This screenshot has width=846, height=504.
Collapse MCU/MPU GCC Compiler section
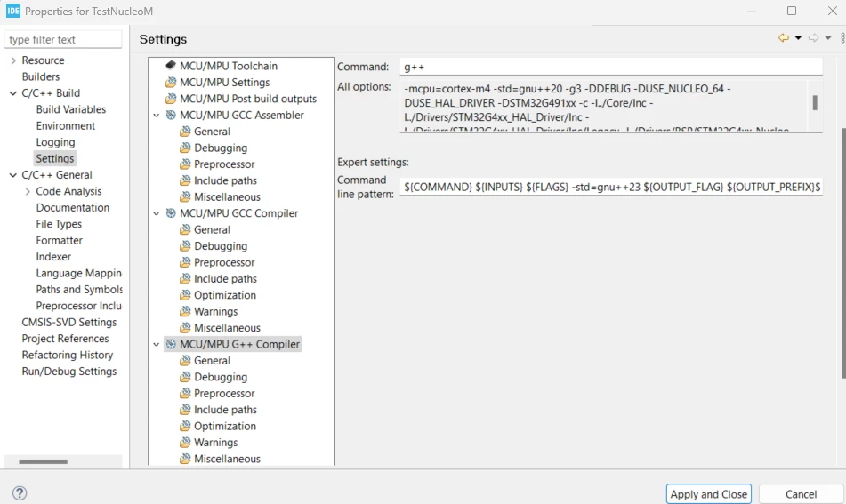tap(157, 213)
